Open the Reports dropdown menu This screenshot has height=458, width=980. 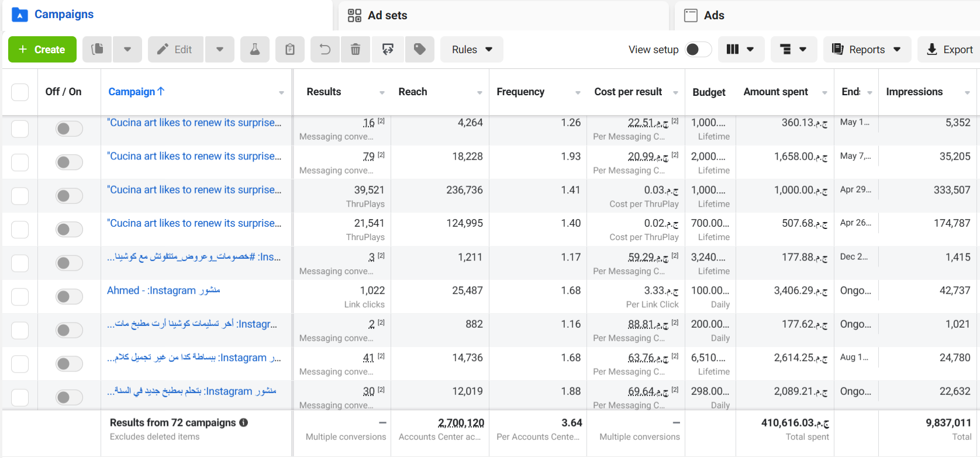867,50
